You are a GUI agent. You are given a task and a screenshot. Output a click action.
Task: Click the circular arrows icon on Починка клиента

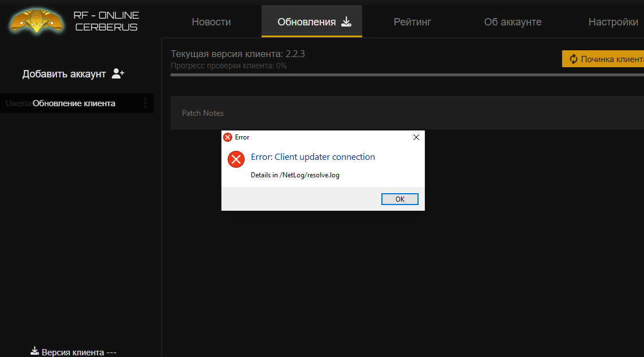[x=573, y=59]
